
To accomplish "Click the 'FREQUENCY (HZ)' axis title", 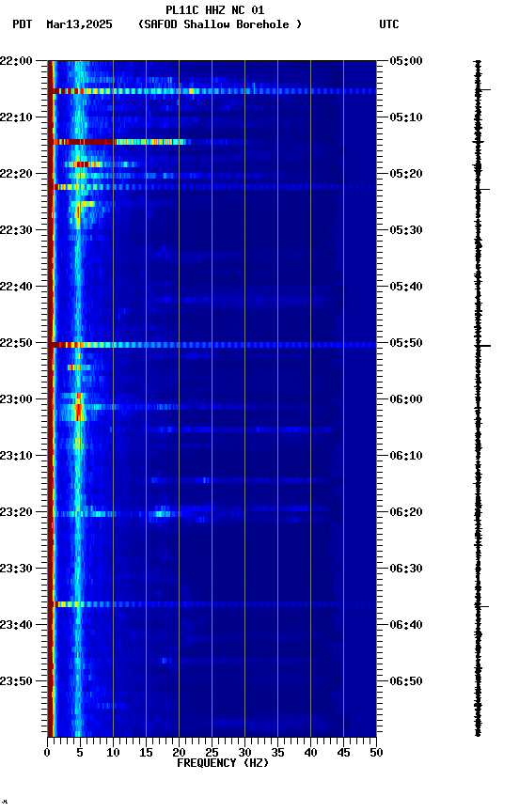I will tap(223, 763).
